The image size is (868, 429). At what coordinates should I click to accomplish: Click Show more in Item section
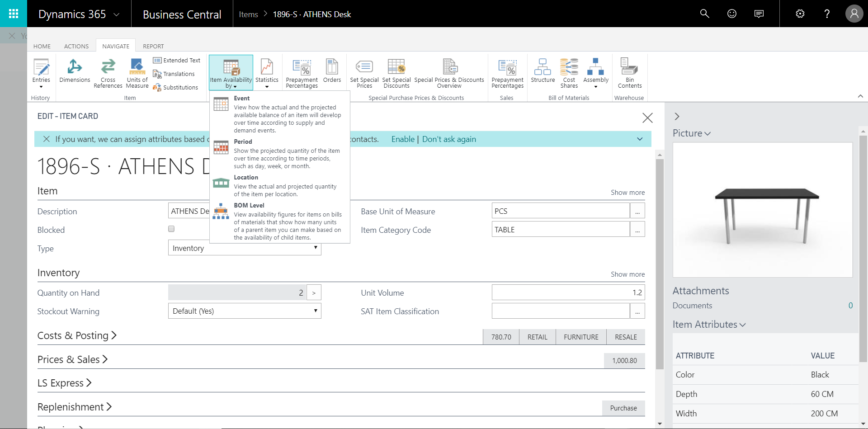point(627,193)
